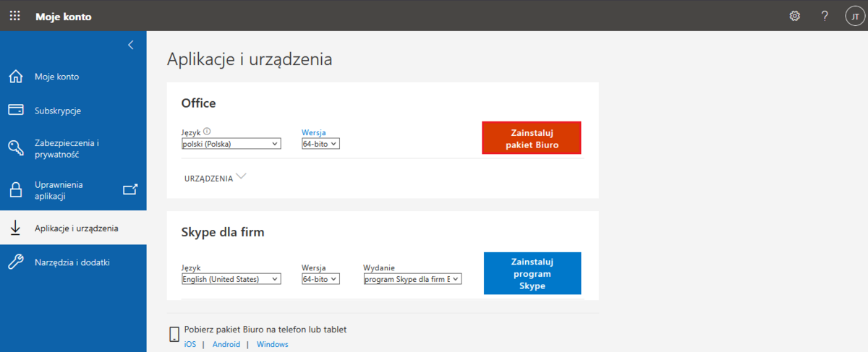Click the external link icon beside Uprawnienia aplikacji
868x352 pixels.
130,190
